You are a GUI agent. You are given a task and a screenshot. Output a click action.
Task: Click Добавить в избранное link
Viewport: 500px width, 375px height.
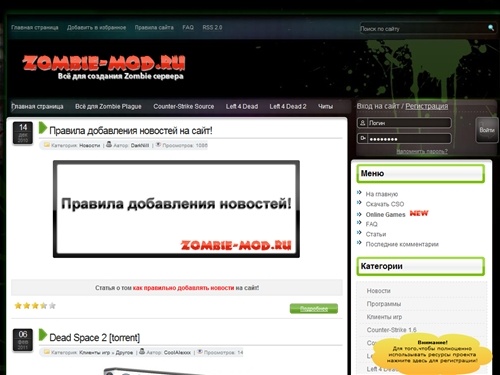[x=96, y=28]
